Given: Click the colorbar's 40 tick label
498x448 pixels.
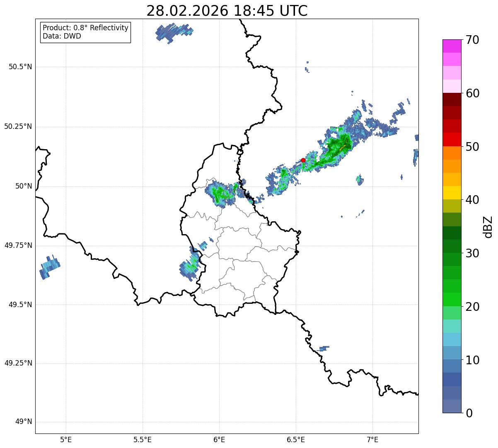Looking at the screenshot, I should point(473,200).
